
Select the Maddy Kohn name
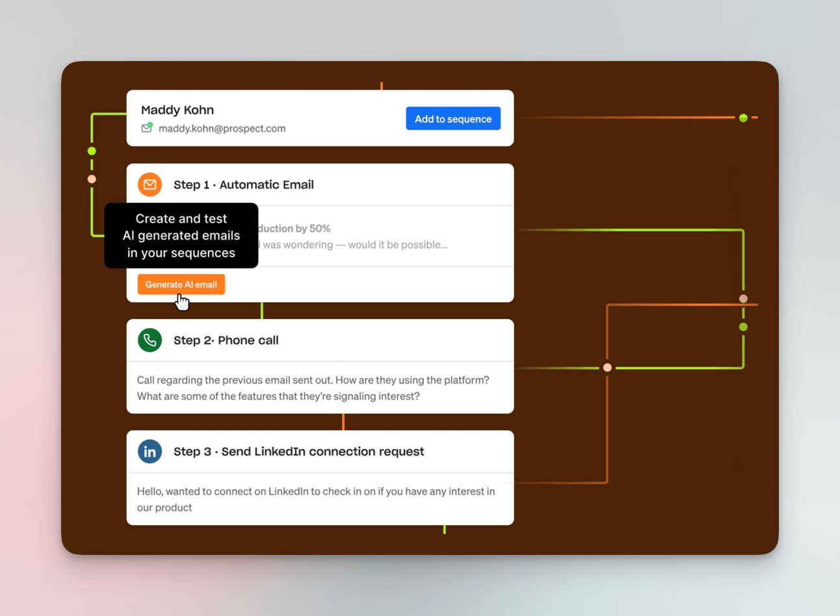(x=177, y=110)
